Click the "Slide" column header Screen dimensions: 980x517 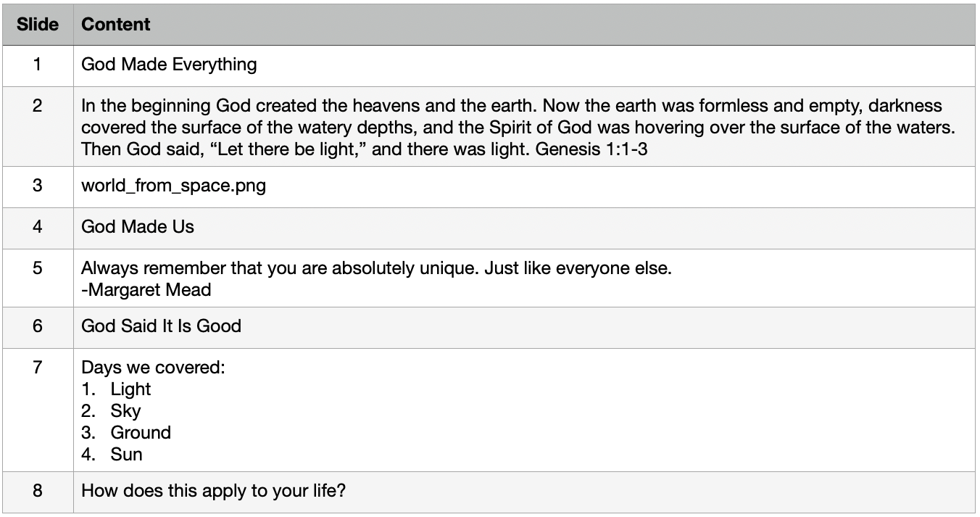pyautogui.click(x=38, y=25)
